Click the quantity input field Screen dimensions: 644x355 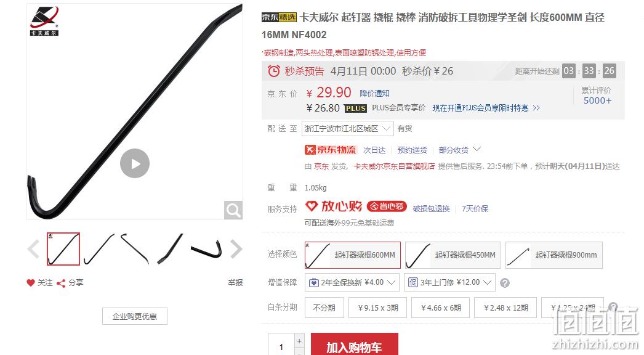click(x=281, y=346)
